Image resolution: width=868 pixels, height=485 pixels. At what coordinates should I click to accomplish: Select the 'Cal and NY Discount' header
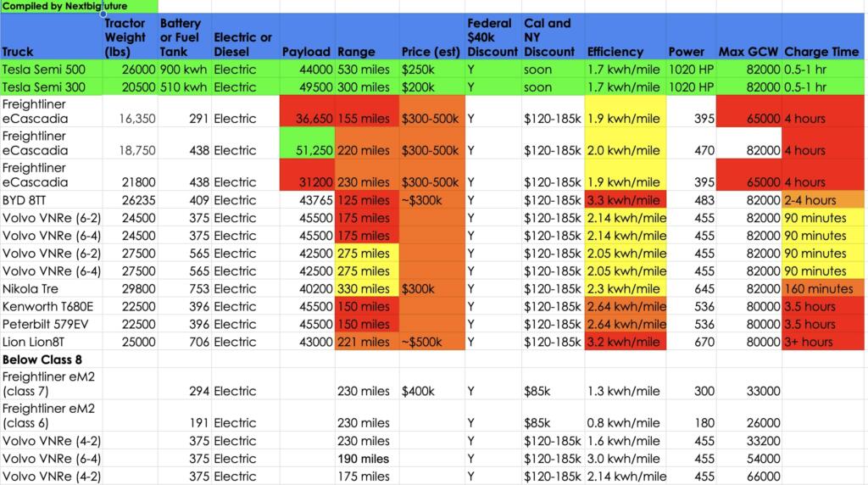pos(549,36)
